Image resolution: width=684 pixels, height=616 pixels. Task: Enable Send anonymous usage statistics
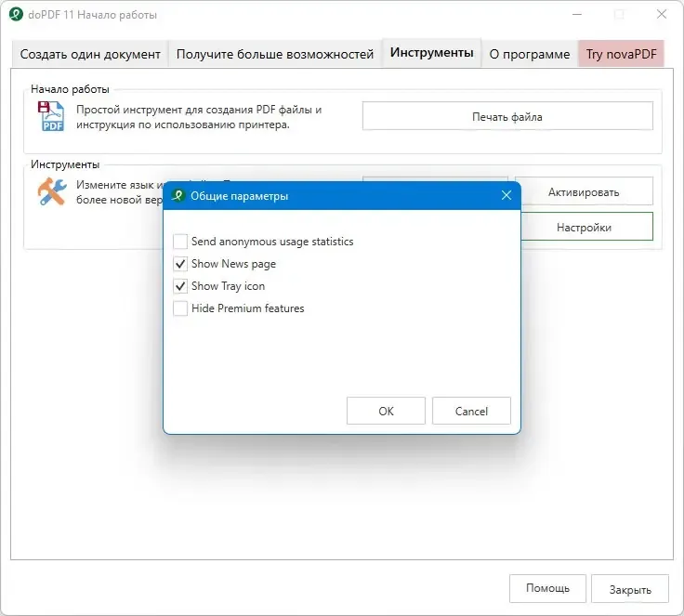(180, 242)
